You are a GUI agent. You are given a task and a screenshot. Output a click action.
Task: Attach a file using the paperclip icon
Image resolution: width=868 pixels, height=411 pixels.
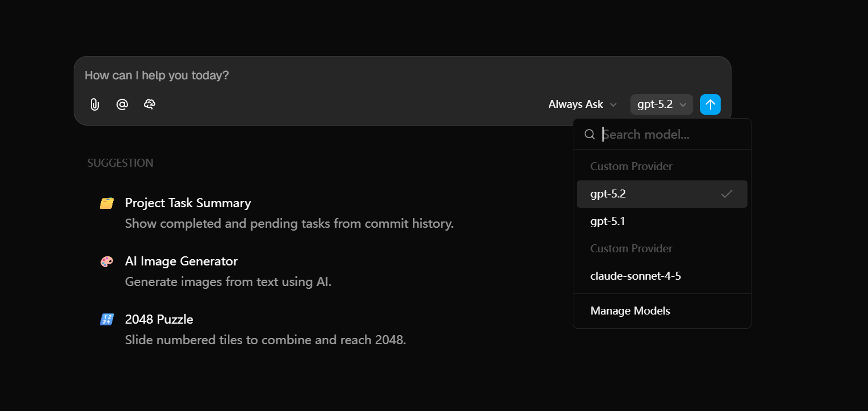(x=95, y=104)
